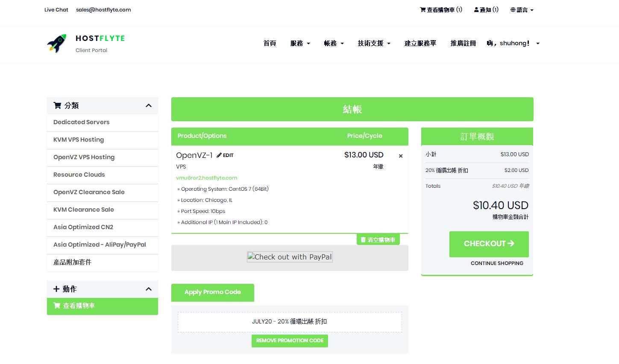Viewport: 619px width, 364px height.
Task: Click the HostFlyte rocket logo
Action: pos(57,44)
